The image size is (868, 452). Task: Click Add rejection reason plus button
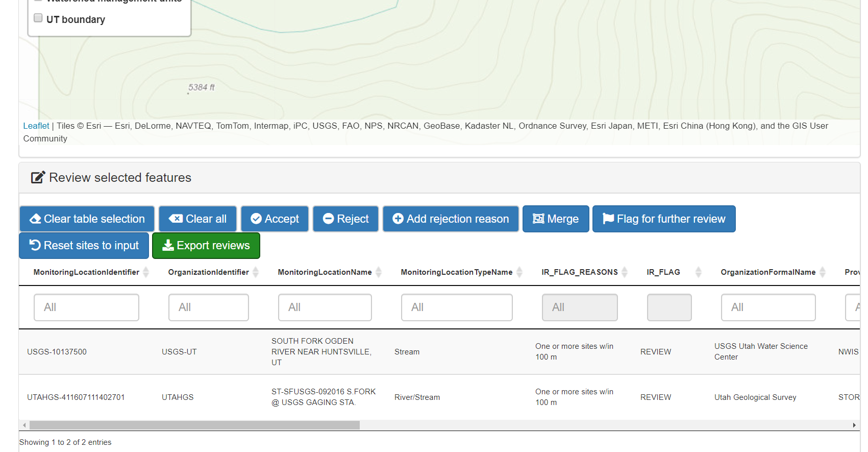450,219
